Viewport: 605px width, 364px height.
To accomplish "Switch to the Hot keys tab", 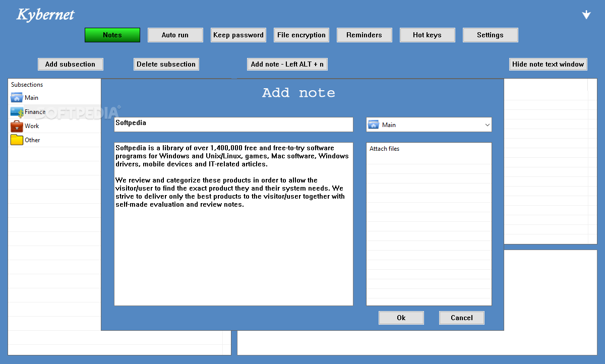I will (428, 35).
